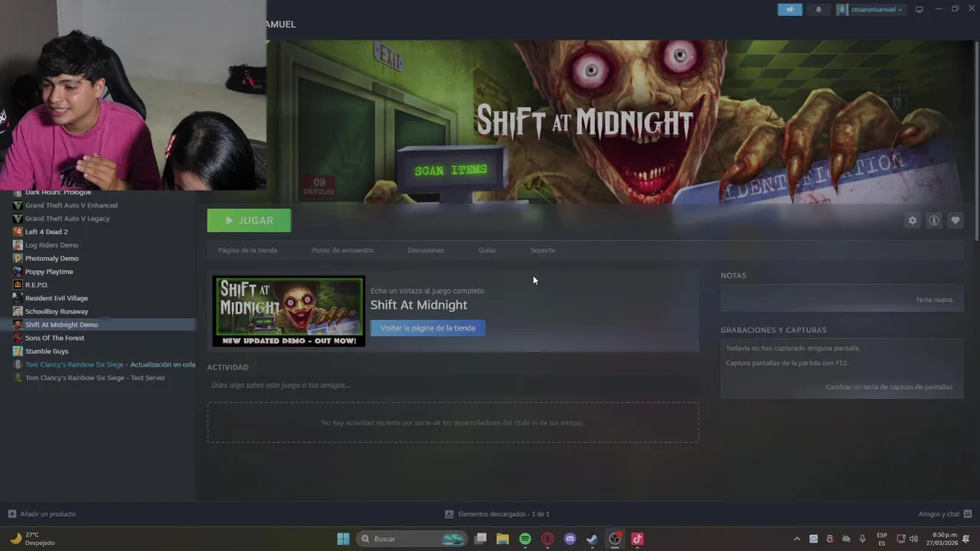Screen dimensions: 980x551
Task: Click the announcements megaphone icon
Action: 790,9
